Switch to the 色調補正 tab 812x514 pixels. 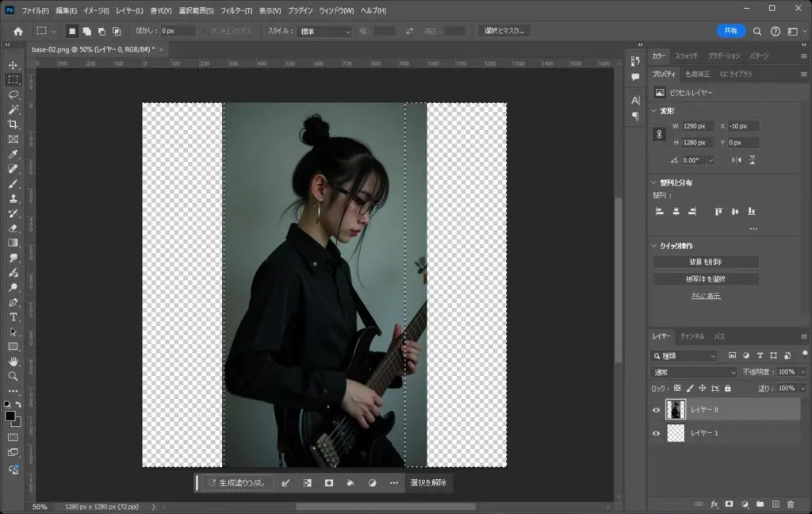point(698,74)
